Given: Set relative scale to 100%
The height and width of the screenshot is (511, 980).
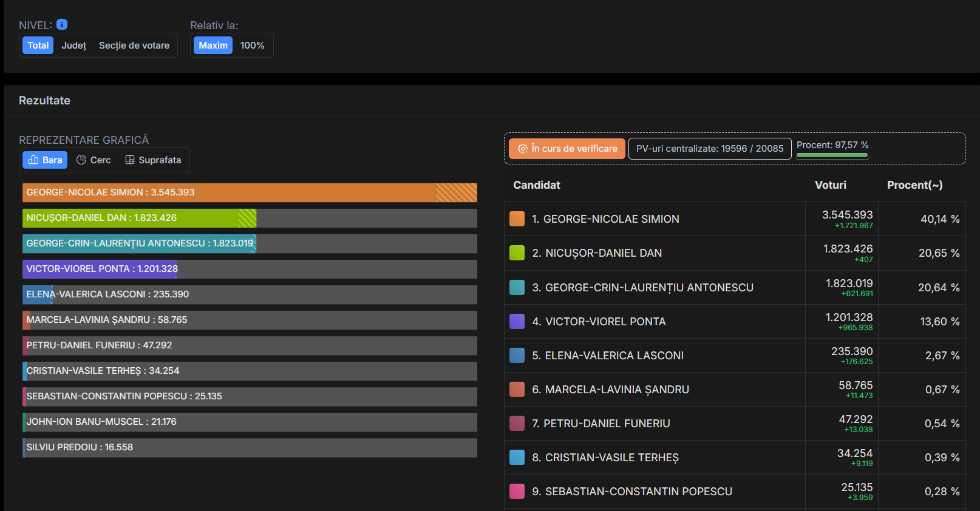Looking at the screenshot, I should [252, 46].
